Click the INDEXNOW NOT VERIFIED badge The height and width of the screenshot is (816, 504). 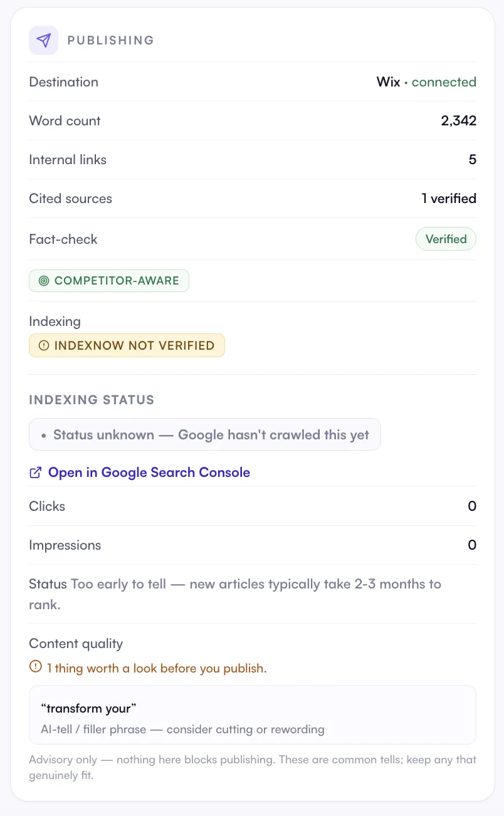127,345
